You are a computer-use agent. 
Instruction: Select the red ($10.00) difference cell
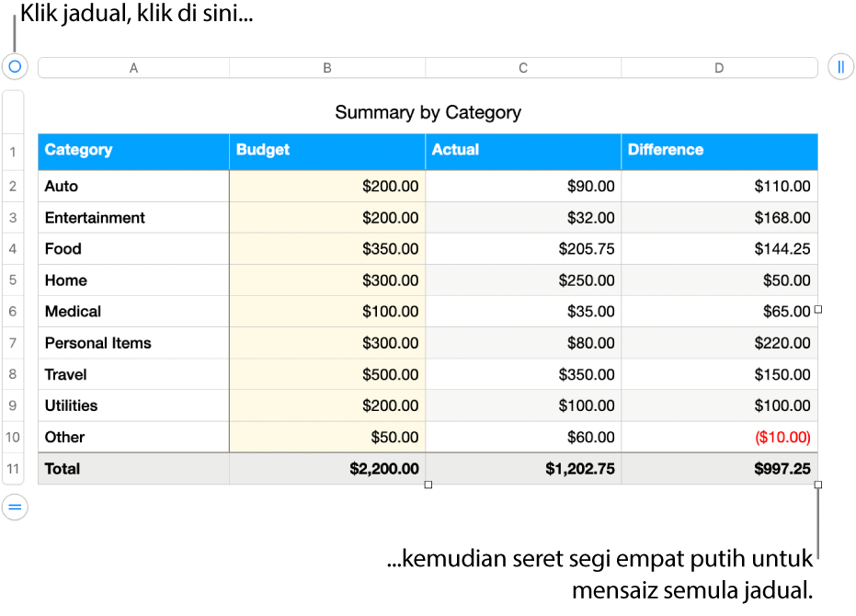coord(782,437)
